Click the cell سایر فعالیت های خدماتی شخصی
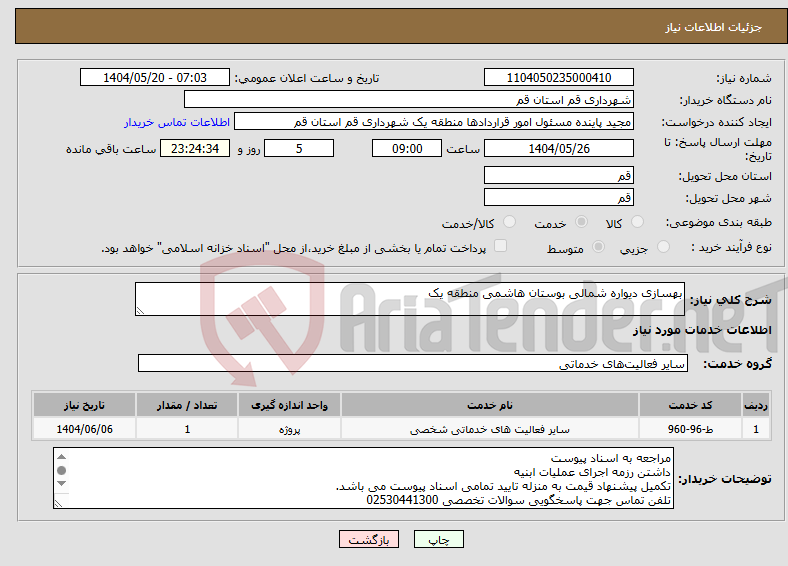This screenshot has height=566, width=788. point(489,429)
